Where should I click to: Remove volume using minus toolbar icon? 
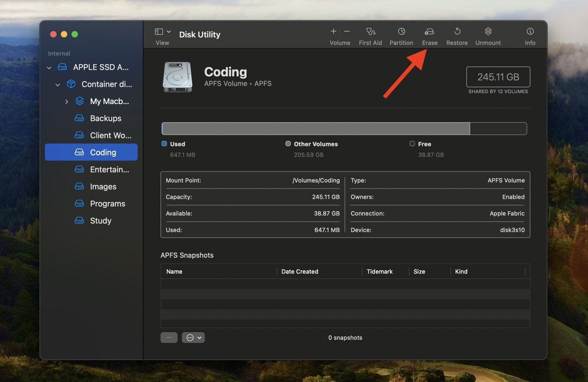coord(347,31)
